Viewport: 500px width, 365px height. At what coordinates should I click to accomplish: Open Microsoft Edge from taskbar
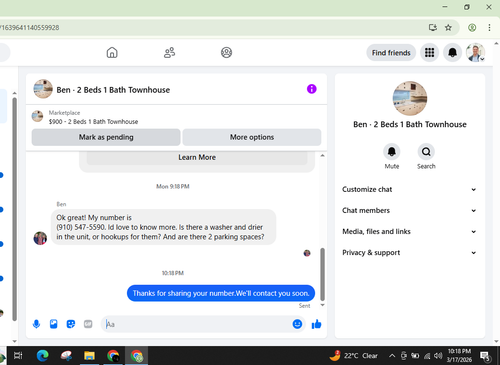[42, 356]
